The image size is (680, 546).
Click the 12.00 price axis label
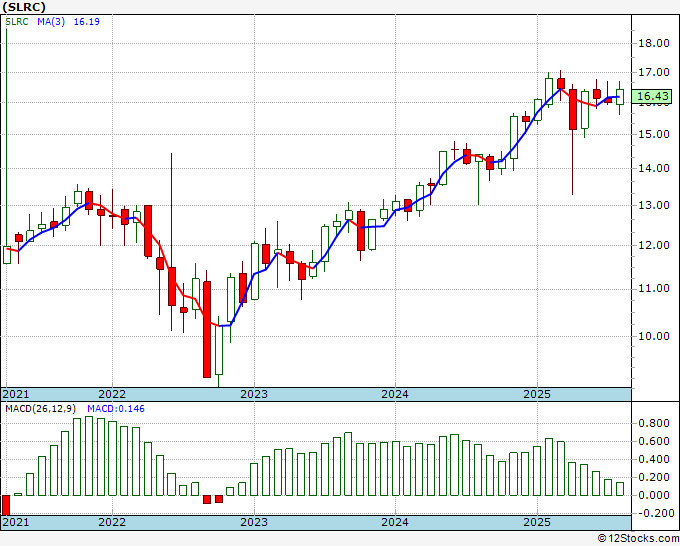pyautogui.click(x=654, y=245)
